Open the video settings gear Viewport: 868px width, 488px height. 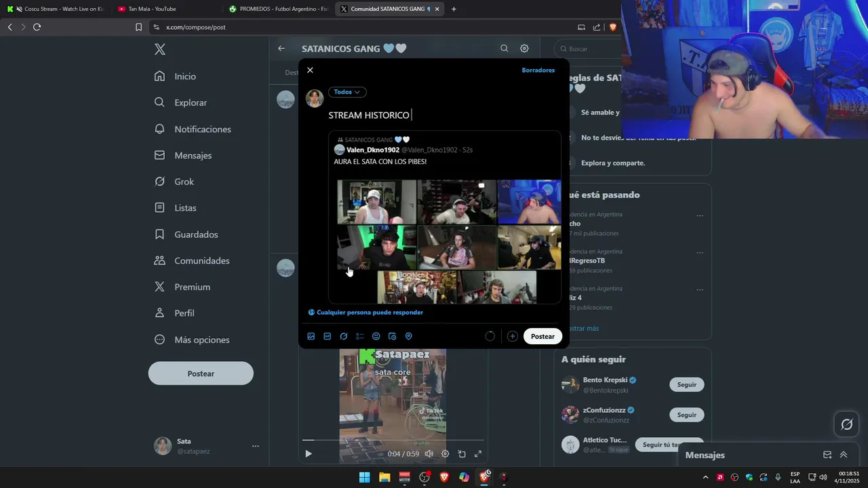446,454
